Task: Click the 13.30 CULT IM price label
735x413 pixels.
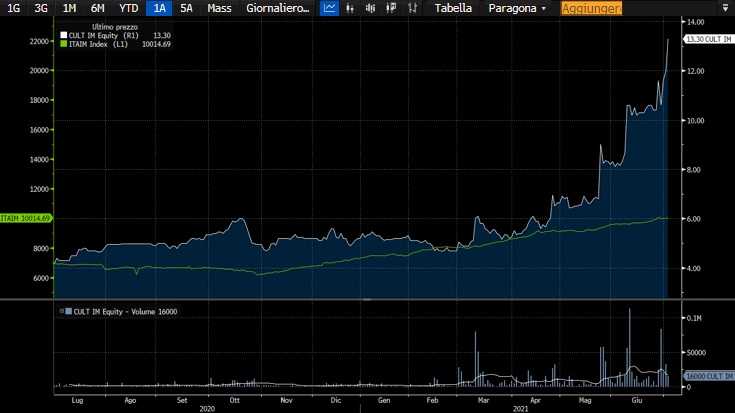Action: (707, 38)
